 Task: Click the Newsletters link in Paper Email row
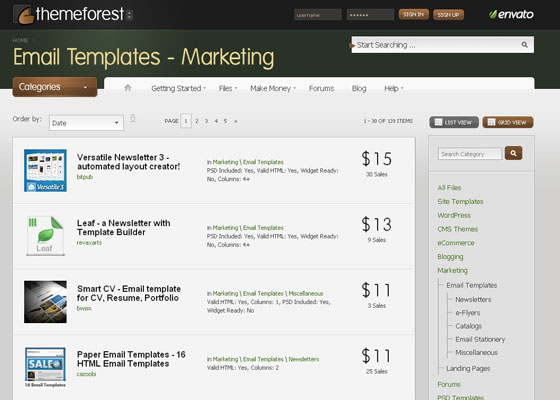point(304,359)
